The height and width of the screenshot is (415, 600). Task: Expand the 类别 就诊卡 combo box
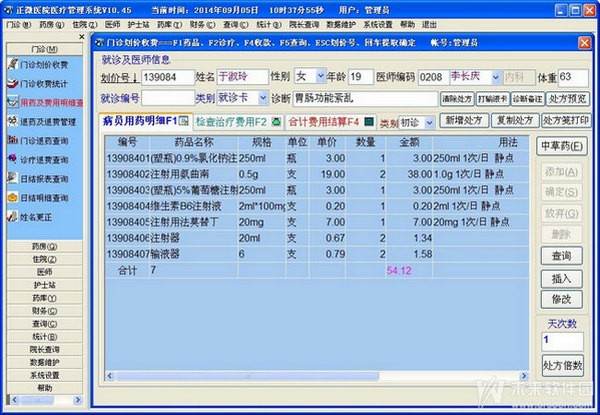click(263, 99)
